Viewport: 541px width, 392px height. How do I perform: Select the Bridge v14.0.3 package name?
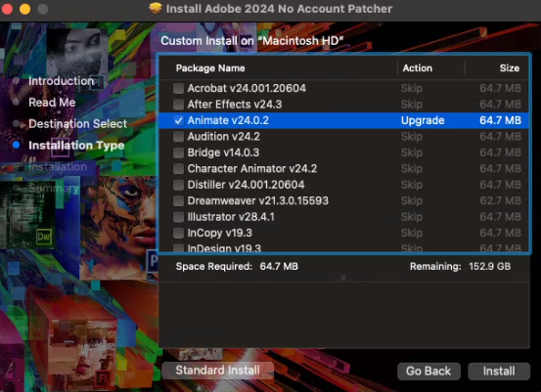click(223, 152)
